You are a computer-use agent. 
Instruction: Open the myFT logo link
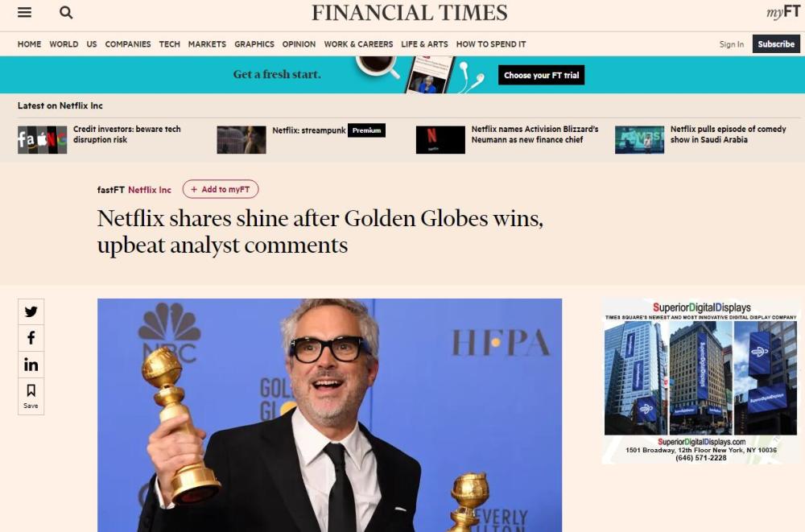click(783, 12)
